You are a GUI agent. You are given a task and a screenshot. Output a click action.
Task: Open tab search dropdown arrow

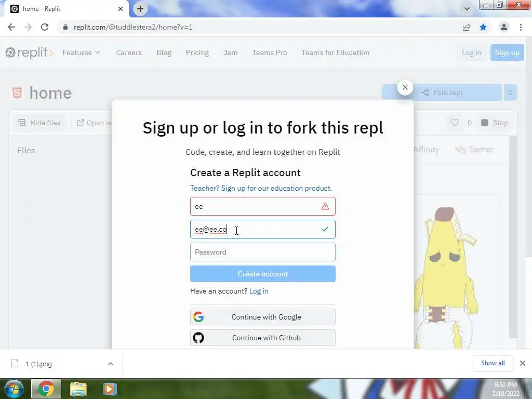coord(467,9)
